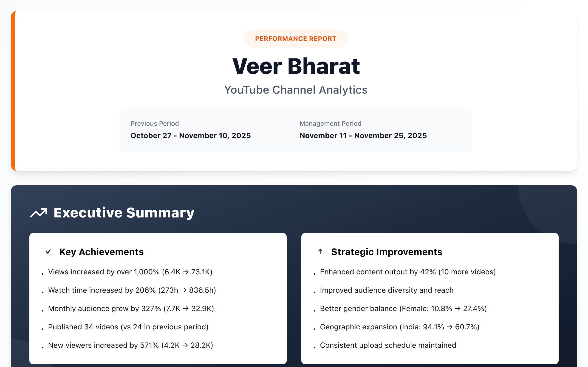Click the up-arrow icon beside Strategic Improvements

point(320,251)
